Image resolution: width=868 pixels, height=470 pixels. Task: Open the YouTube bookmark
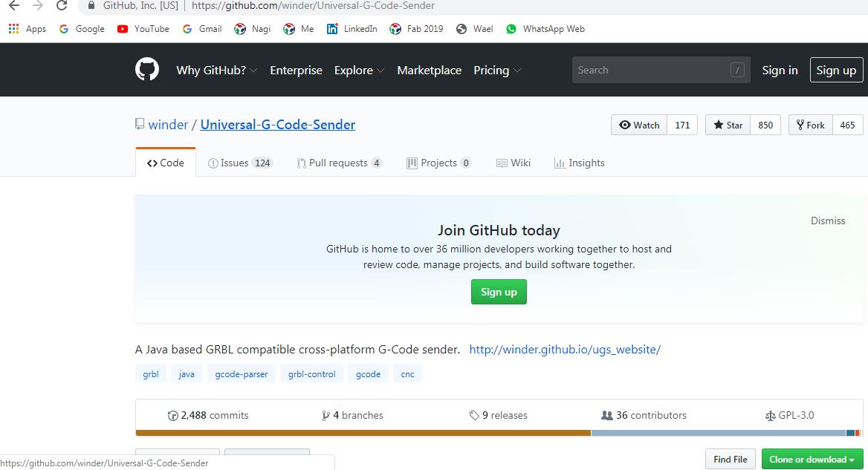(x=143, y=29)
